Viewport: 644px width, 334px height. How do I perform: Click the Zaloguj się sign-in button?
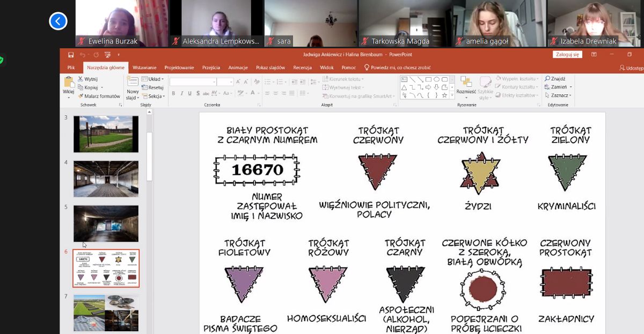coord(567,54)
